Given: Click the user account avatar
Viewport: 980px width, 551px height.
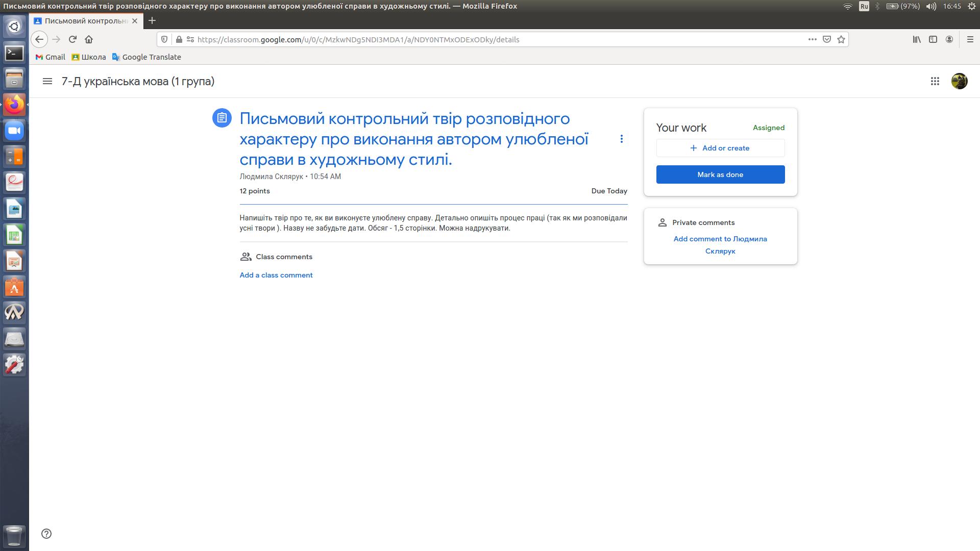Looking at the screenshot, I should (959, 81).
